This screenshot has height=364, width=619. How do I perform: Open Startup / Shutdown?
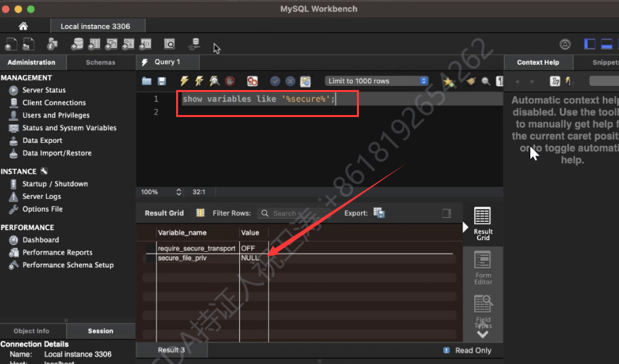(55, 184)
